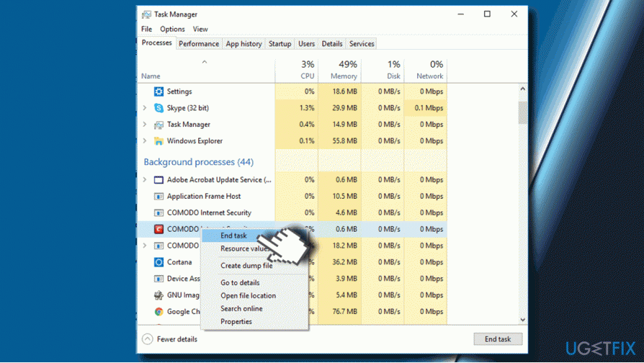This screenshot has width=644, height=363.
Task: Click the scrollbar up arrow
Action: click(x=522, y=89)
